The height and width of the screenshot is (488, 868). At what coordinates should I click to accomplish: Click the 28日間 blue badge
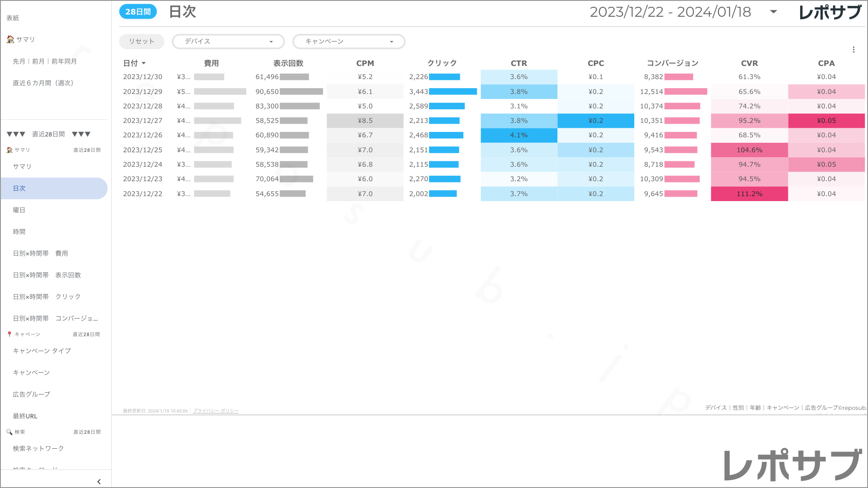[x=138, y=12]
